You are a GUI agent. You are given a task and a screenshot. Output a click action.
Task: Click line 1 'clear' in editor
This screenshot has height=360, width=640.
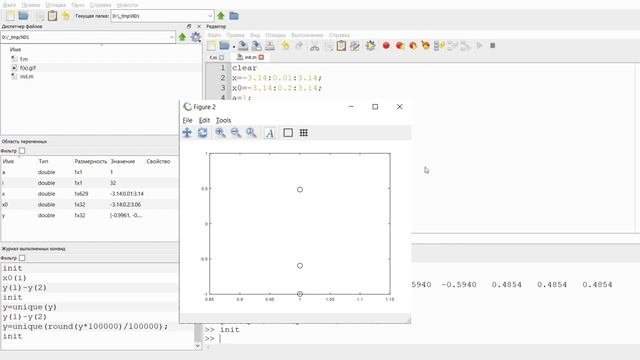[x=244, y=68]
